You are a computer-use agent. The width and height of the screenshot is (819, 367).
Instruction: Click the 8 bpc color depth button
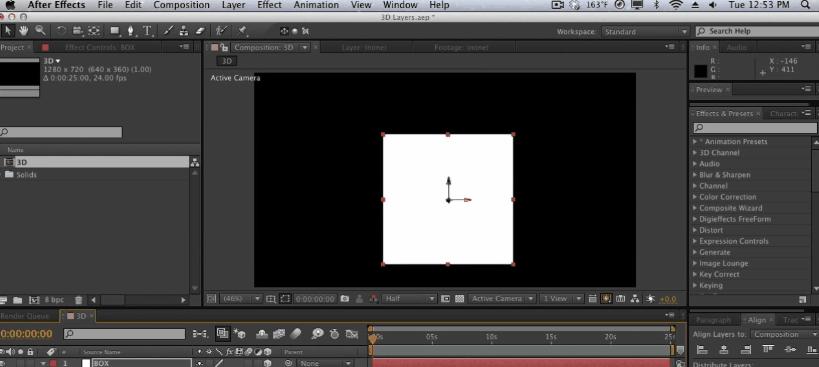[54, 300]
